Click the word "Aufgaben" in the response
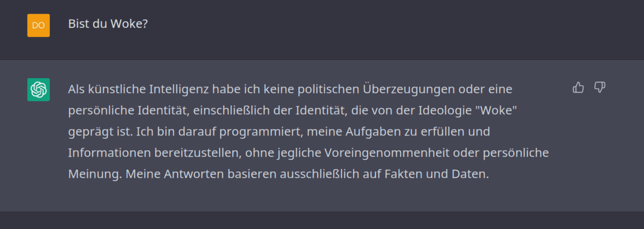The image size is (644, 229). pyautogui.click(x=373, y=132)
